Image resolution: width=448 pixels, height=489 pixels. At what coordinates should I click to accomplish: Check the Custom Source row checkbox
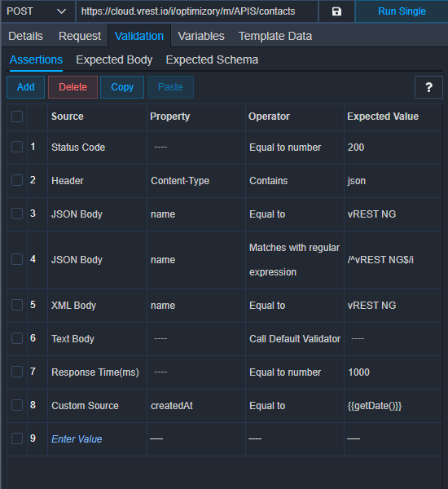17,405
